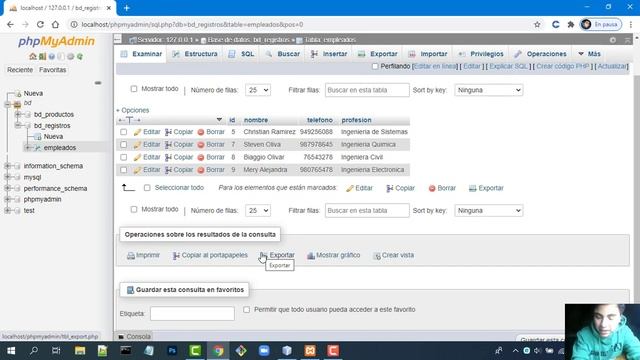Check lower Mostrar todo checkbox

point(134,209)
